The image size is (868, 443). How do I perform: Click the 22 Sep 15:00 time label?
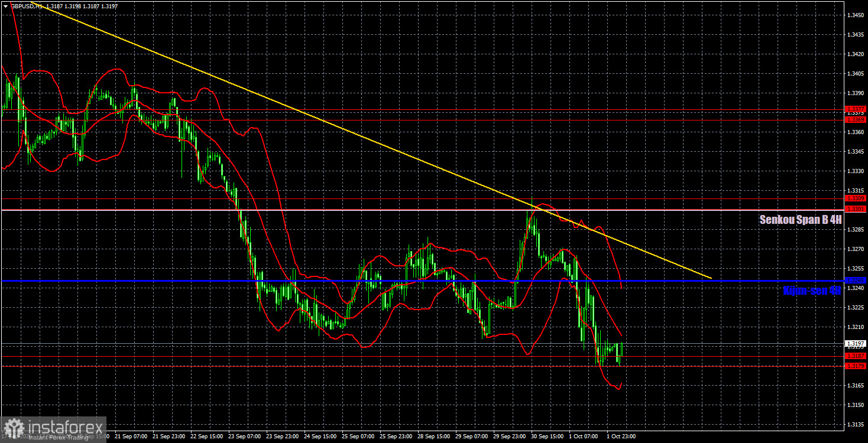tap(206, 437)
